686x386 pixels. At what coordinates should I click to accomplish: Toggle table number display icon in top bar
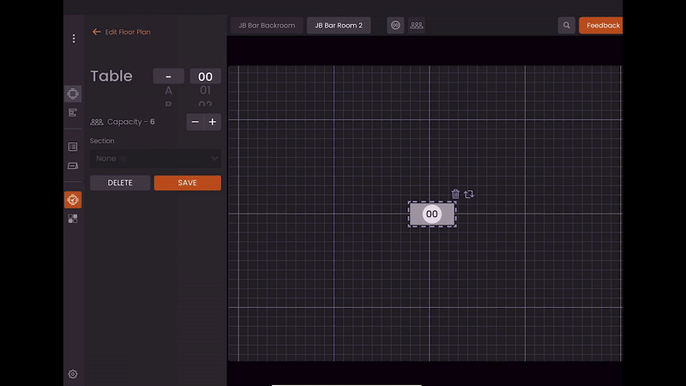(x=396, y=25)
